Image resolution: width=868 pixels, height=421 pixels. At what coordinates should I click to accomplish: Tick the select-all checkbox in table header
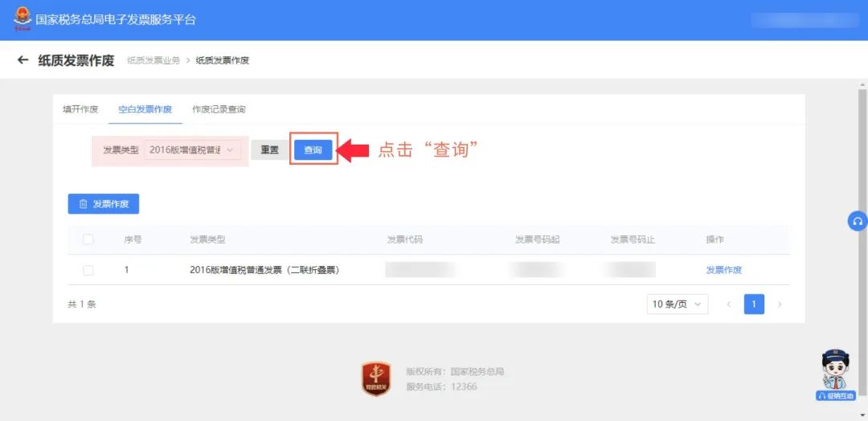88,239
